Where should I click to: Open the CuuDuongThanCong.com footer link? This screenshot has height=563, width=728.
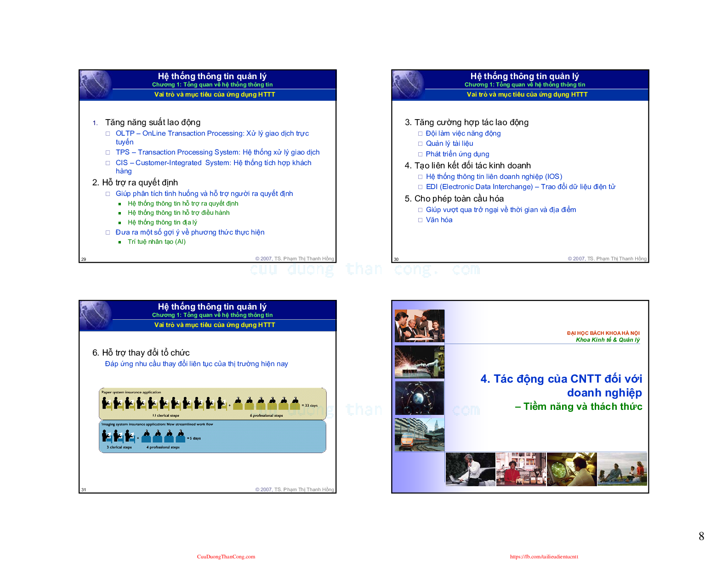(226, 557)
